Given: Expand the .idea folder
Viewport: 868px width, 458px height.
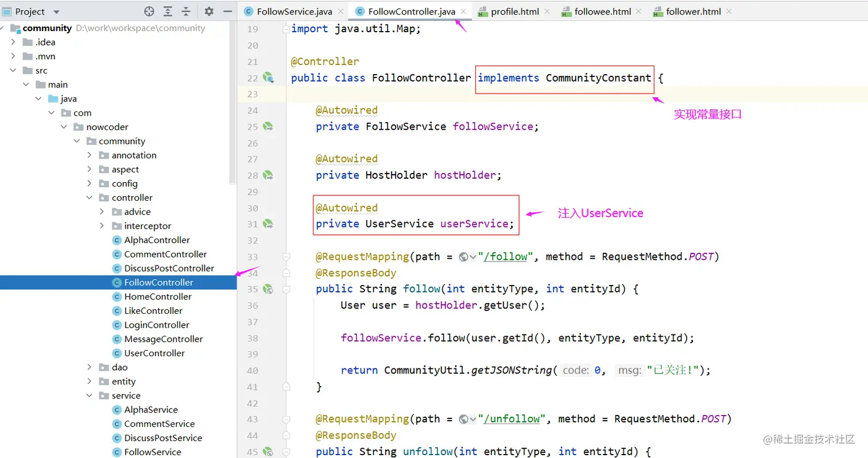Looking at the screenshot, I should [x=13, y=42].
